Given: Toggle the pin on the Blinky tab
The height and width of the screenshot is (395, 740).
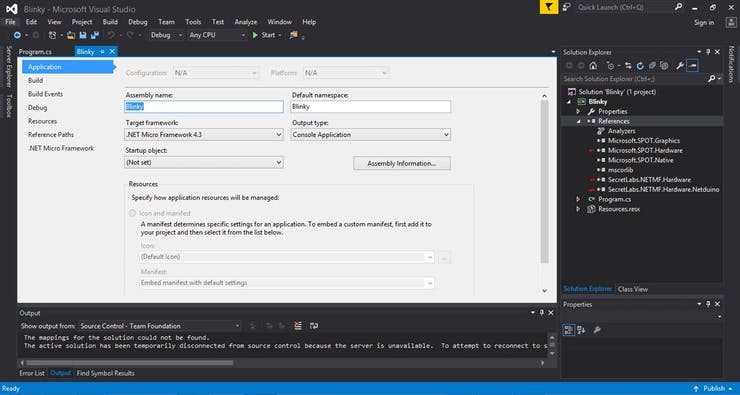Looking at the screenshot, I should coord(102,51).
